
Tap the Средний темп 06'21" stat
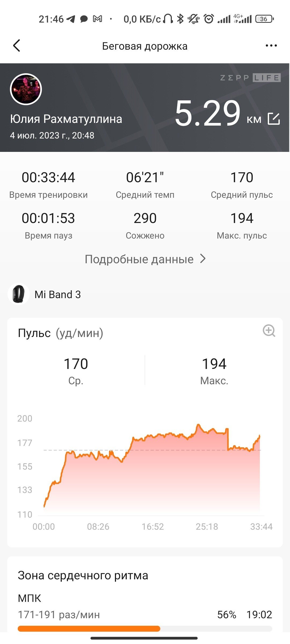[145, 185]
